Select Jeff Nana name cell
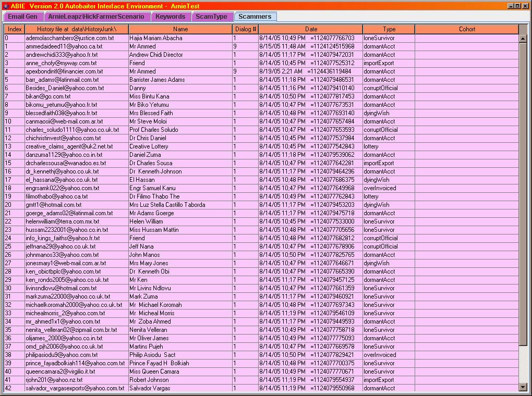 click(180, 246)
